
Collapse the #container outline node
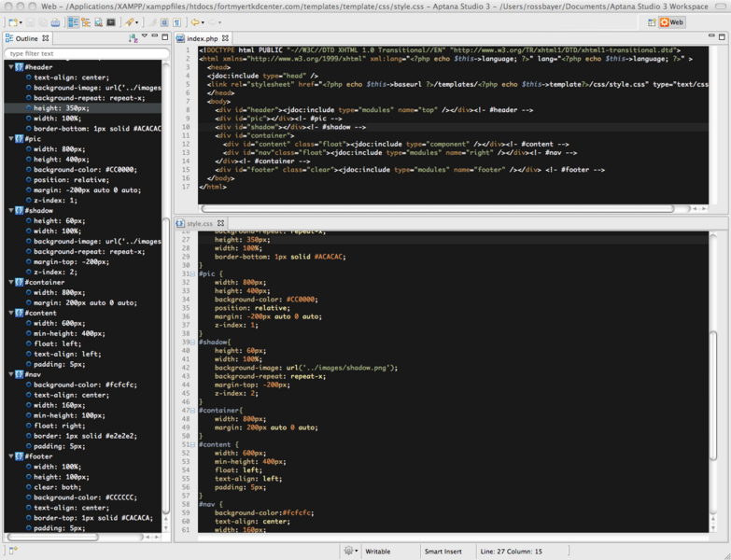pos(10,282)
